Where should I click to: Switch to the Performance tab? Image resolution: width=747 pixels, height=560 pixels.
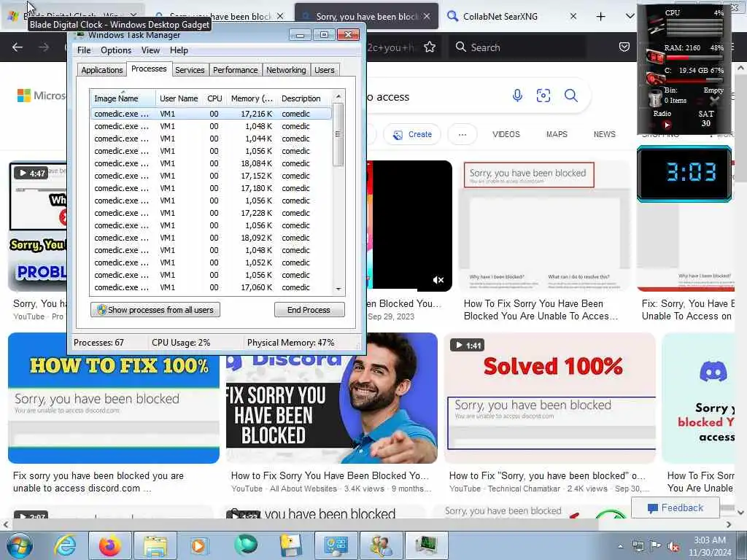(x=236, y=70)
